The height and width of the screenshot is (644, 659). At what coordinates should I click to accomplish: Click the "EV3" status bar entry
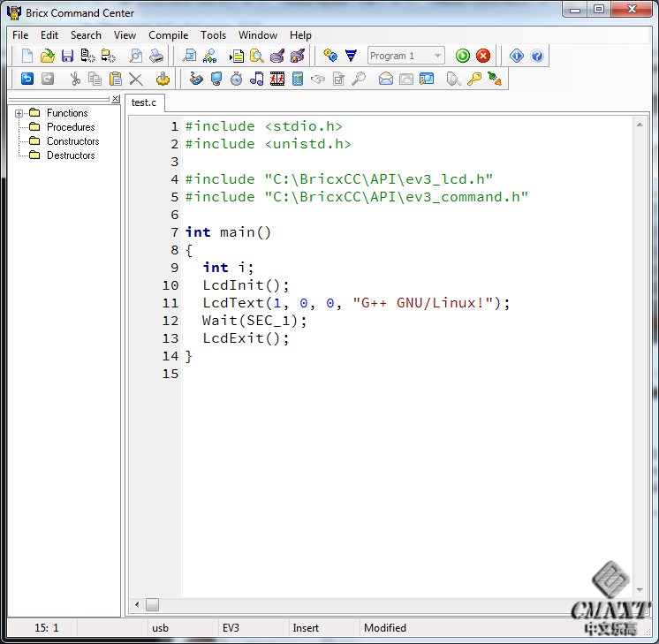[x=231, y=627]
